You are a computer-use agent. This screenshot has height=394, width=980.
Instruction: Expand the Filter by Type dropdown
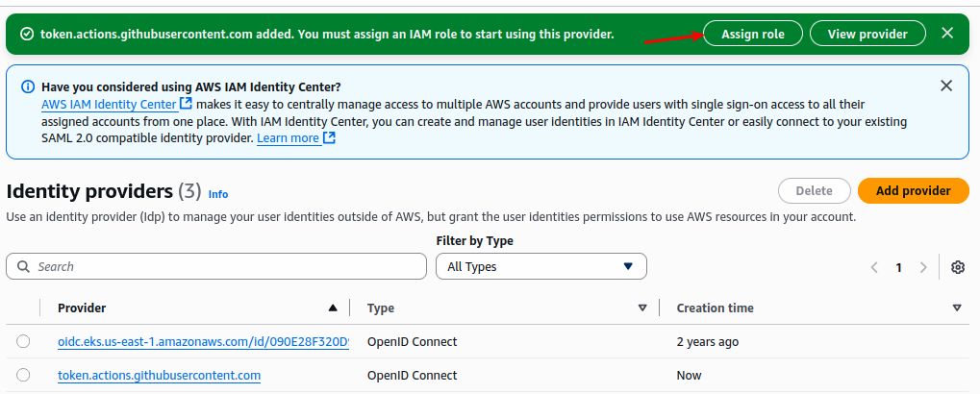(x=541, y=266)
